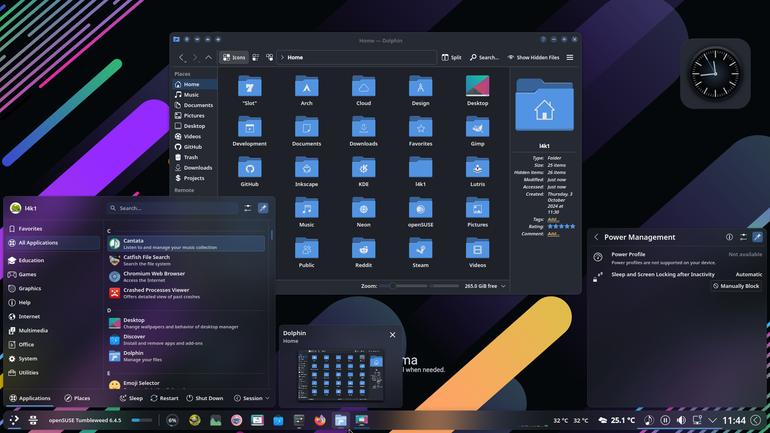Go back in Dolphin navigation
The width and height of the screenshot is (770, 433).
pos(182,57)
